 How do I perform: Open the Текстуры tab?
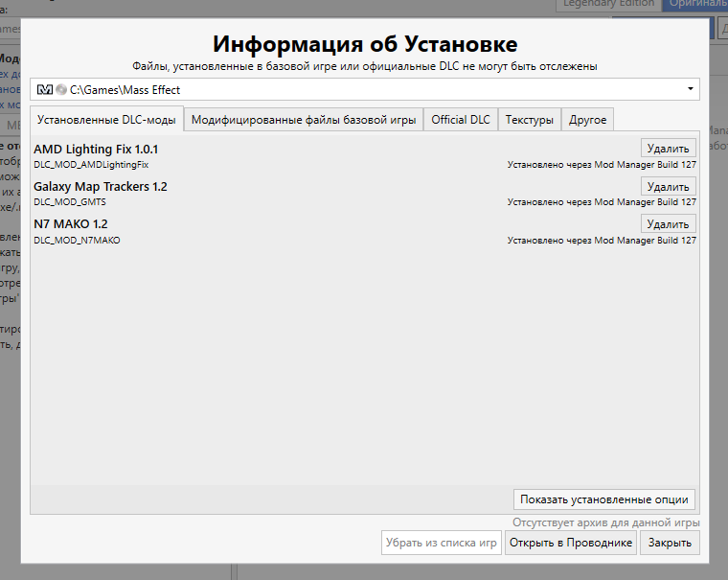[x=530, y=120]
